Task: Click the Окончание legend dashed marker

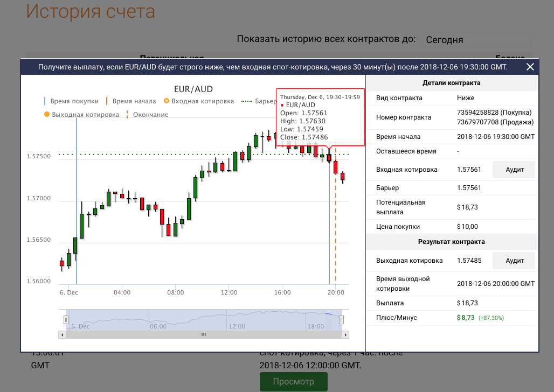Action: pos(127,114)
